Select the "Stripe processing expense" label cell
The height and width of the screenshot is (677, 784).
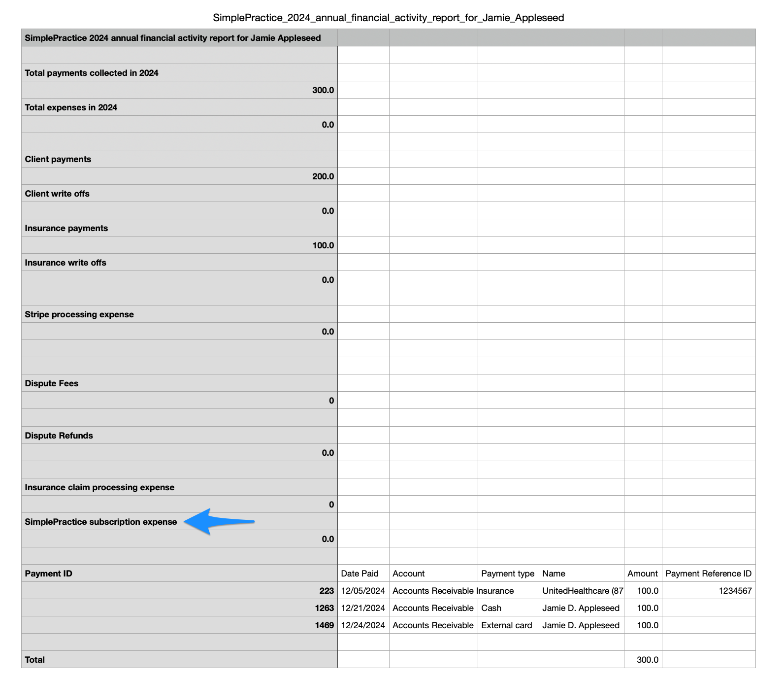pyautogui.click(x=79, y=314)
